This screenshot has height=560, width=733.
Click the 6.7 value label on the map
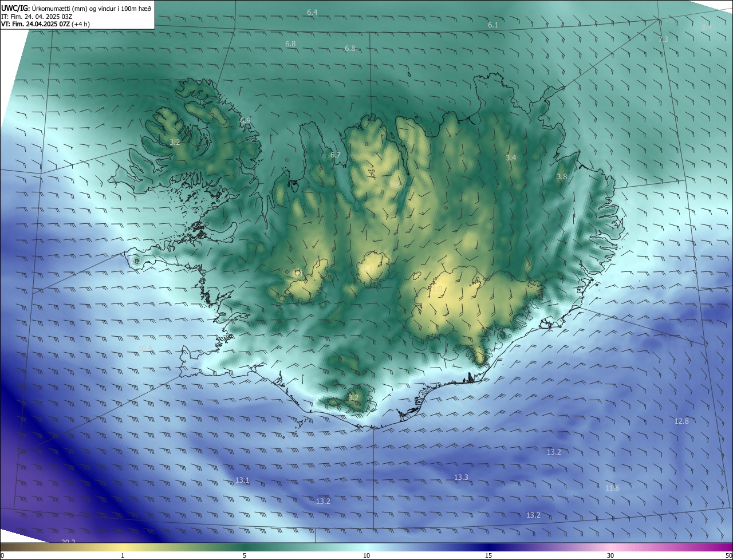coord(336,155)
